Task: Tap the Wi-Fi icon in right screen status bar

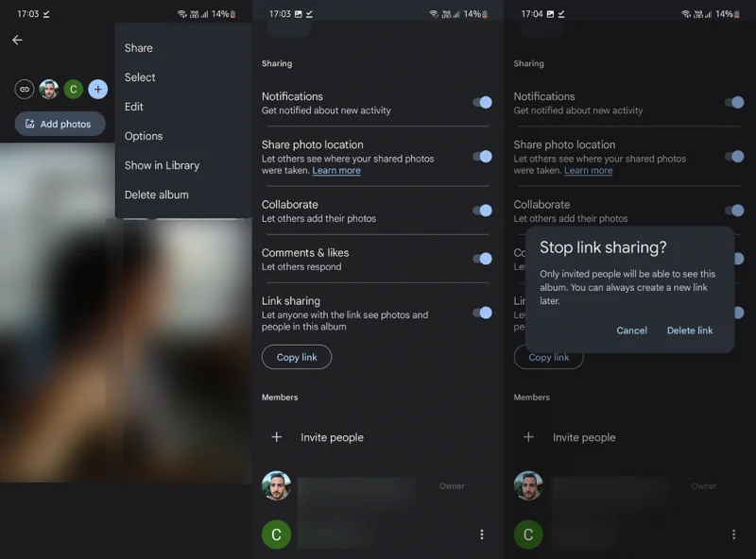Action: point(686,14)
